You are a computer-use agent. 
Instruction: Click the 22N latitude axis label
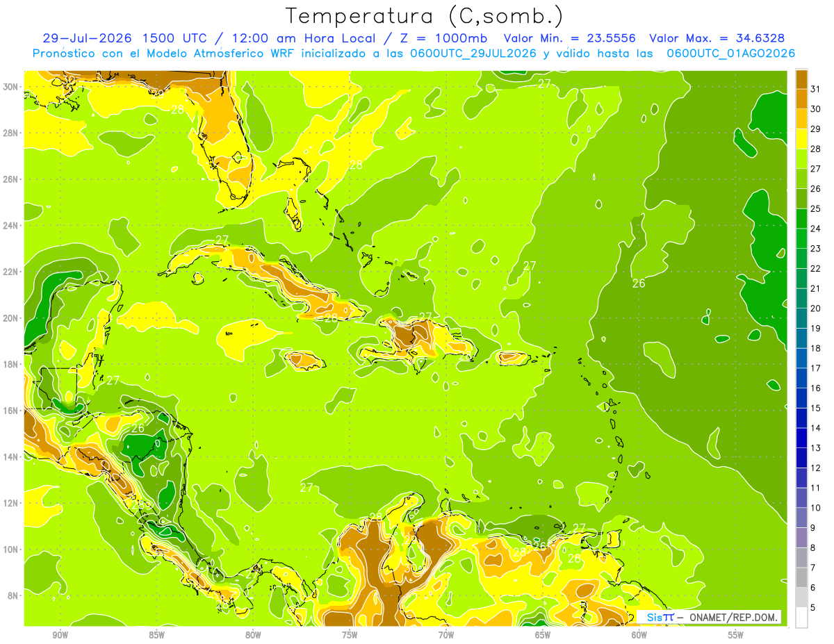click(x=12, y=272)
